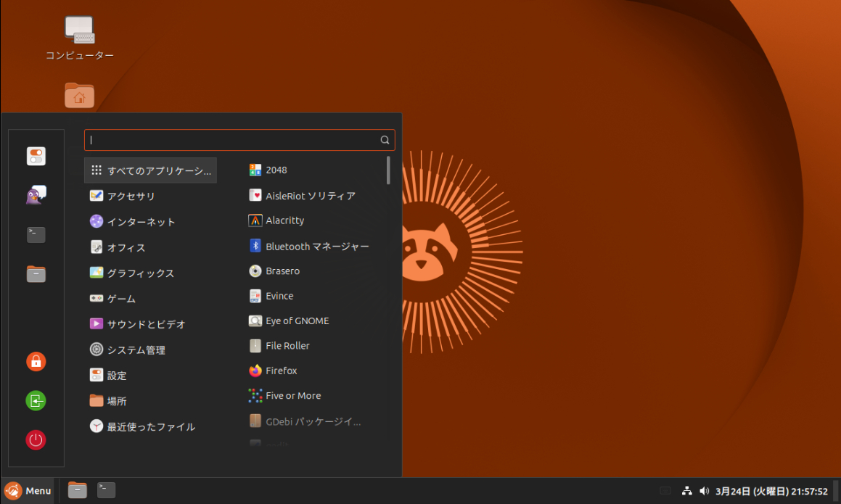Screen dimensions: 841x504
Task: Select the インターネット category
Action: click(141, 222)
